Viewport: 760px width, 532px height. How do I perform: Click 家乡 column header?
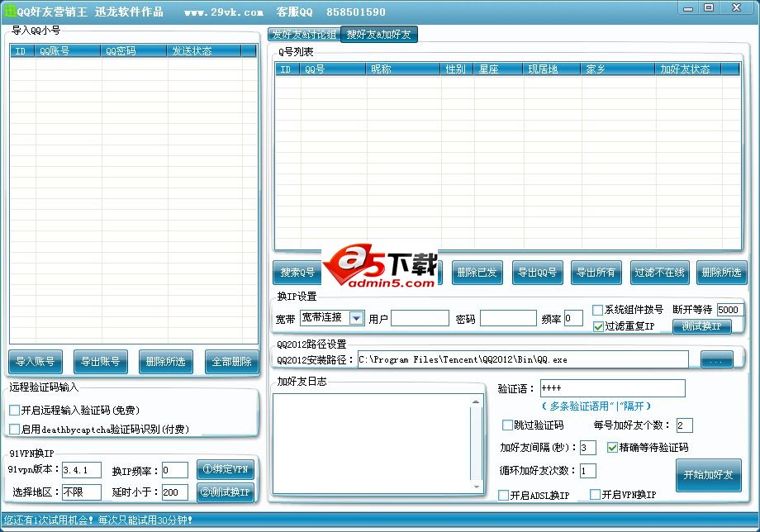coord(618,69)
